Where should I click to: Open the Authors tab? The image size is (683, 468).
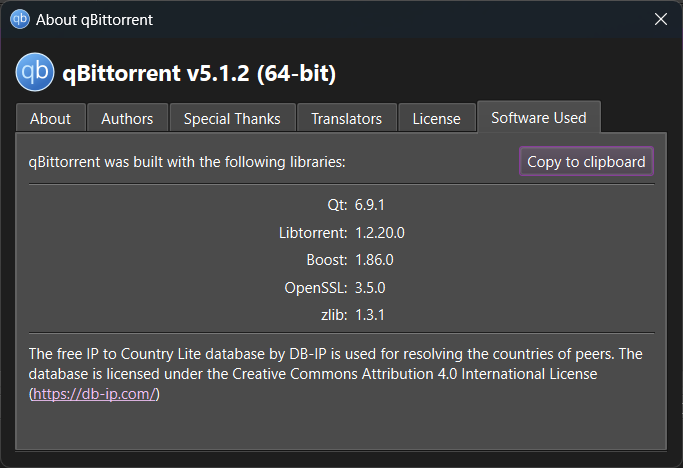click(127, 119)
